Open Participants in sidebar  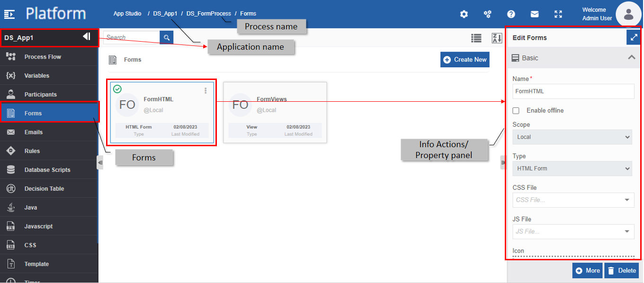[49, 95]
